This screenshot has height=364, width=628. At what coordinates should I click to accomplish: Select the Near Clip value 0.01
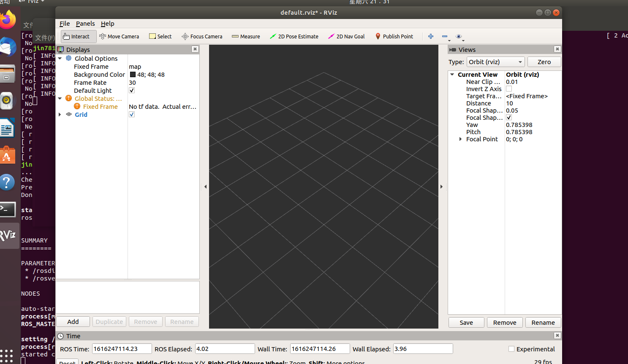click(x=511, y=82)
